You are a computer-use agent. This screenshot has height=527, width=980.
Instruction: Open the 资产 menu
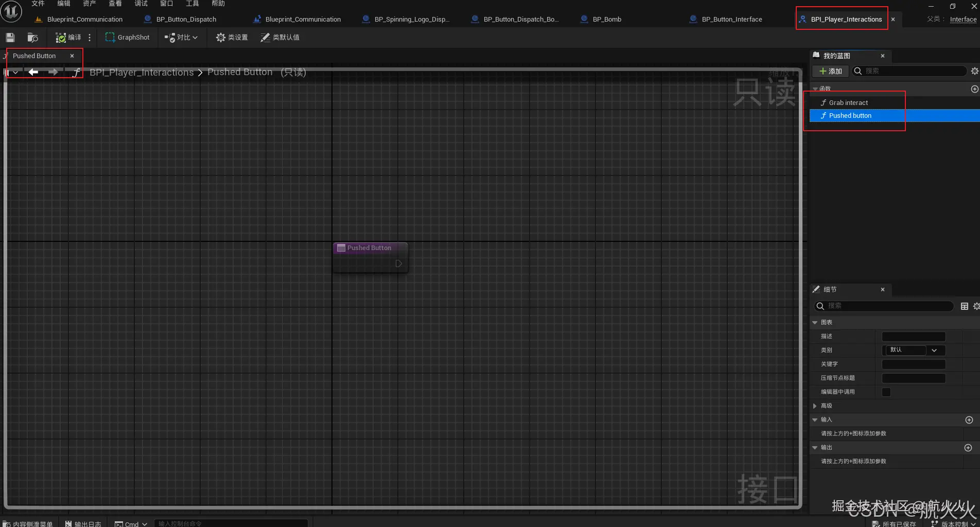90,4
